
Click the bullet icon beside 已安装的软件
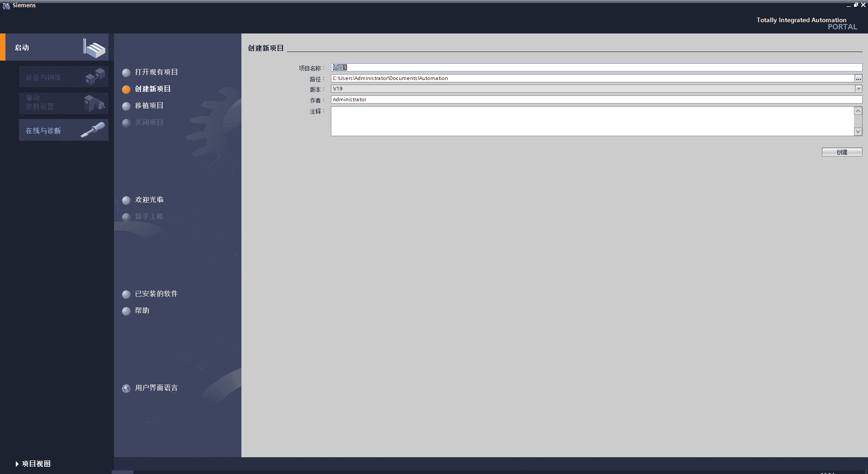pyautogui.click(x=126, y=294)
